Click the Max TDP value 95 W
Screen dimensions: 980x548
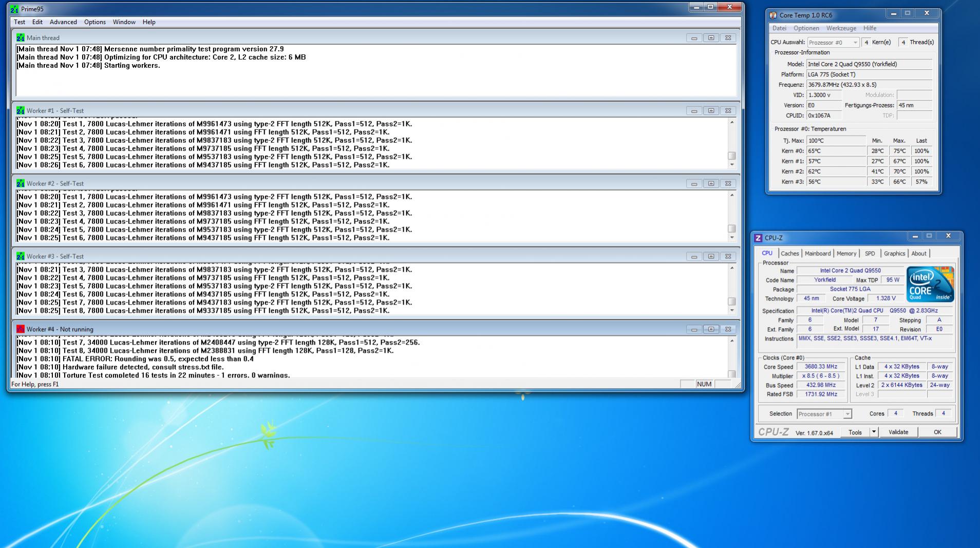[893, 280]
